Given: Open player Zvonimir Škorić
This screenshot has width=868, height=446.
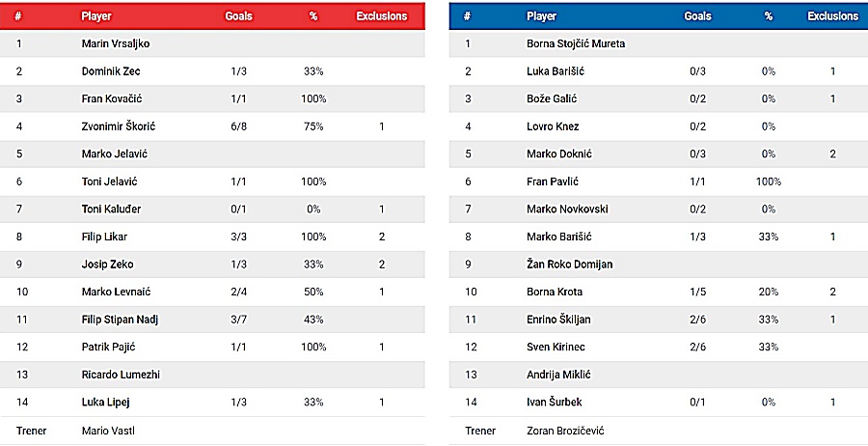Looking at the screenshot, I should point(117,126).
